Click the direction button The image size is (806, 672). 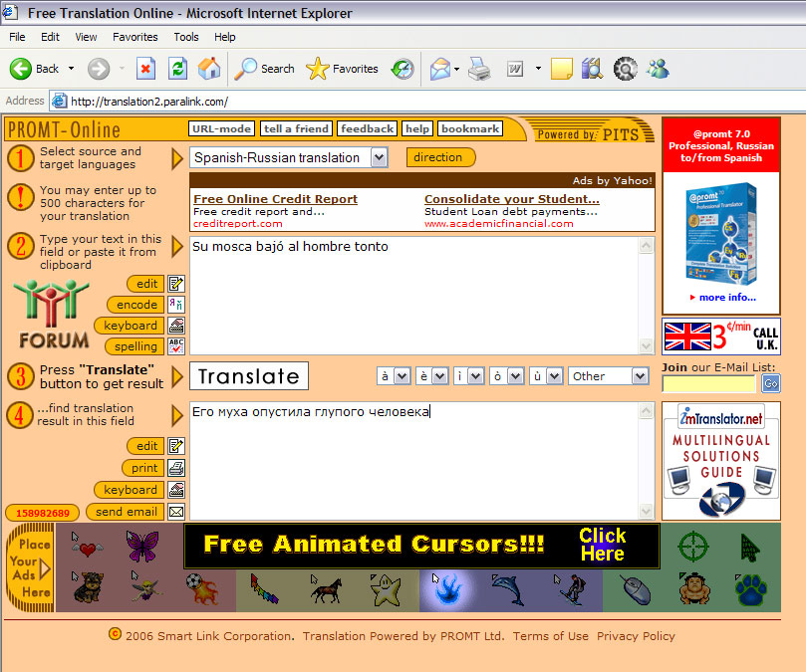pos(438,157)
